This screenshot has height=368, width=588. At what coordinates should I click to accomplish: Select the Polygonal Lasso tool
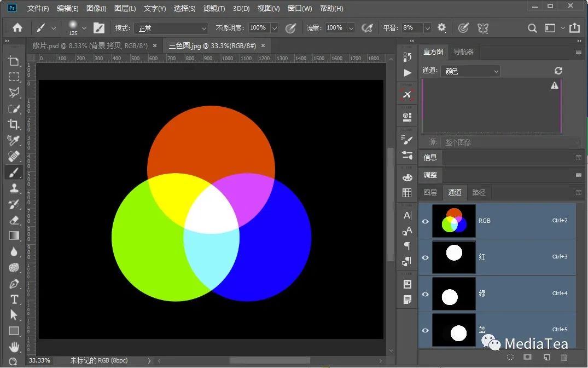click(x=14, y=93)
